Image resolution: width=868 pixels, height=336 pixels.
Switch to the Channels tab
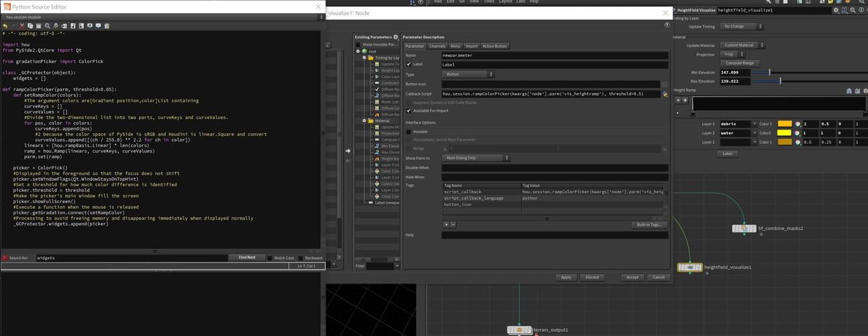click(437, 46)
